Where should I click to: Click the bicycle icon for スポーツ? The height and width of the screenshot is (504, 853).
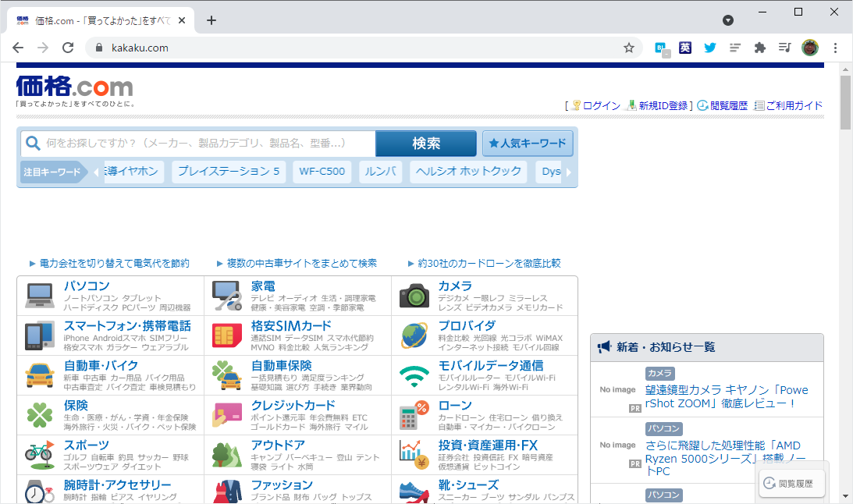coord(40,455)
